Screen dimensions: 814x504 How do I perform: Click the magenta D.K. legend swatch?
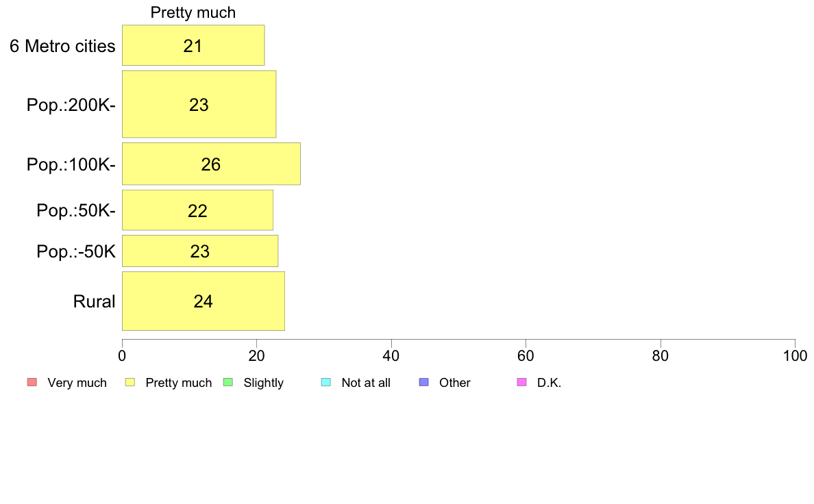coord(521,383)
